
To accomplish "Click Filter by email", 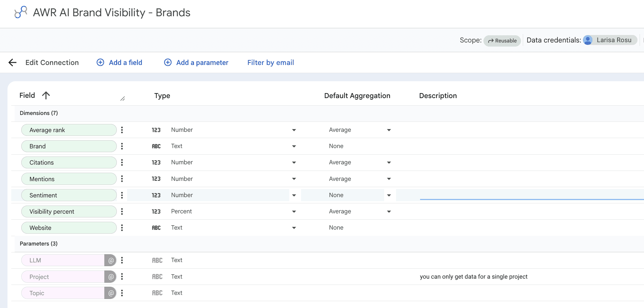I will pyautogui.click(x=270, y=62).
